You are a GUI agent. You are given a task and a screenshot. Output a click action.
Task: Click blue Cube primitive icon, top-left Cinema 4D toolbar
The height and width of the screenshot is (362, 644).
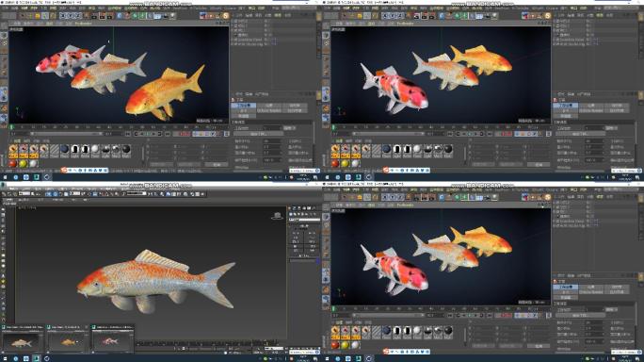pyautogui.click(x=120, y=16)
